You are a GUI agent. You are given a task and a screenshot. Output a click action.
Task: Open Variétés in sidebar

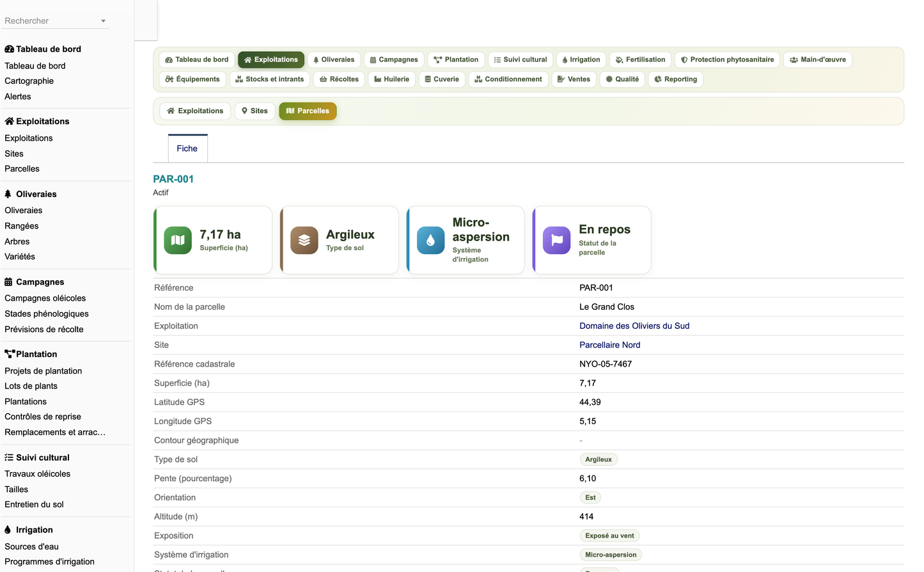pos(20,257)
